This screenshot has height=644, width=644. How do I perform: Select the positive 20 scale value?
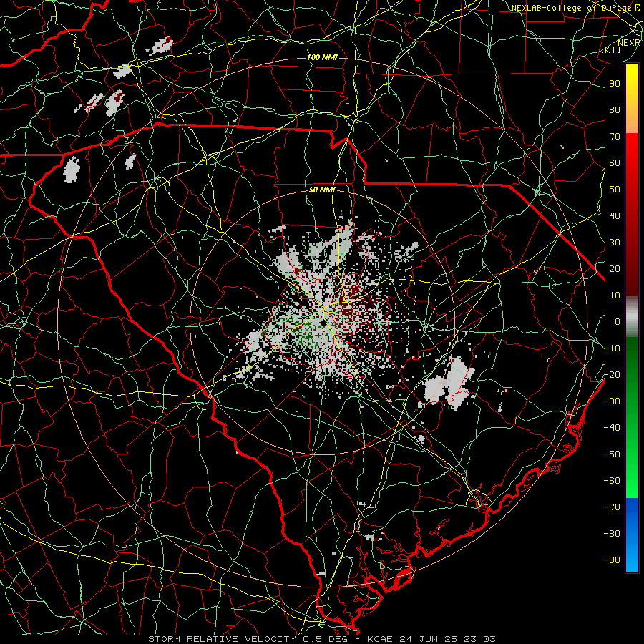[615, 269]
